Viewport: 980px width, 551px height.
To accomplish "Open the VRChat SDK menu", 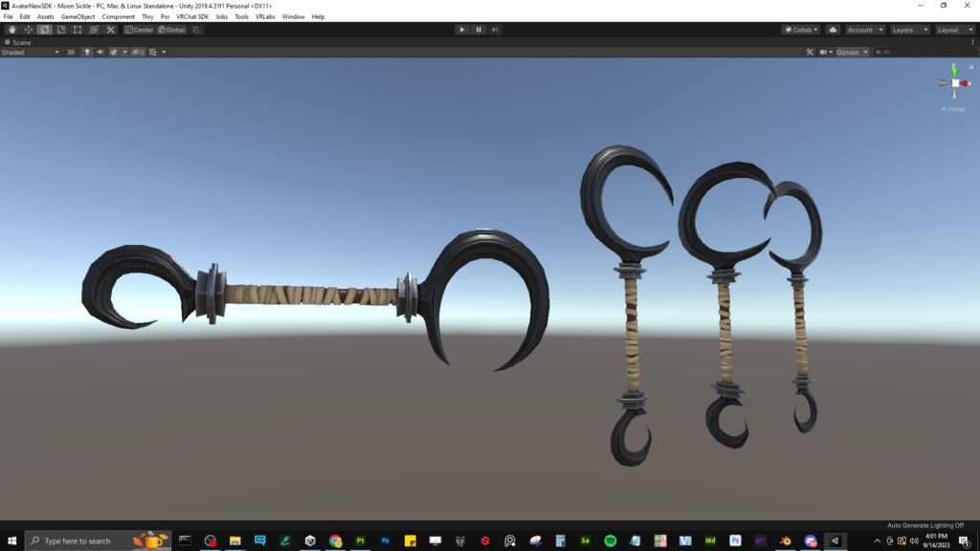I will (x=192, y=16).
